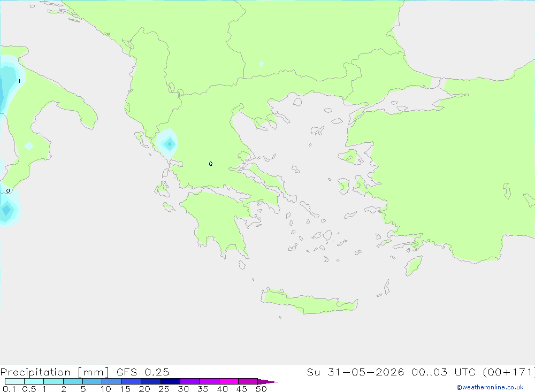Click the 10–15 mm legend swatch
Image resolution: width=535 pixels, height=392 pixels.
pyautogui.click(x=112, y=381)
